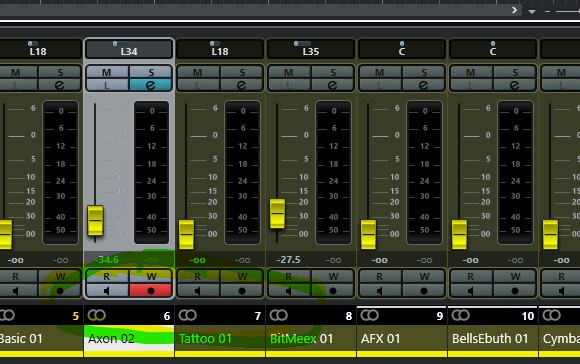580x364 pixels.
Task: Enable Read automation on Axon 02
Action: pos(107,276)
